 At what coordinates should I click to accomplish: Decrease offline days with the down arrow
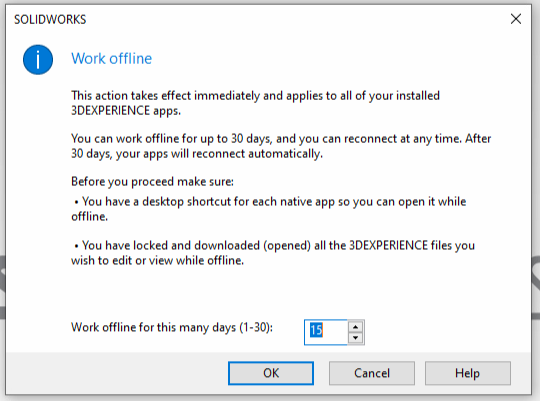tap(355, 338)
